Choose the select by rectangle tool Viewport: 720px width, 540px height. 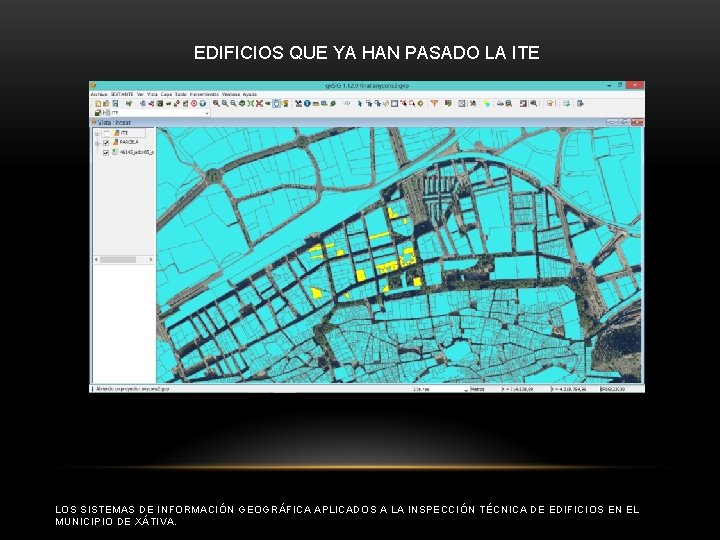pyautogui.click(x=394, y=104)
